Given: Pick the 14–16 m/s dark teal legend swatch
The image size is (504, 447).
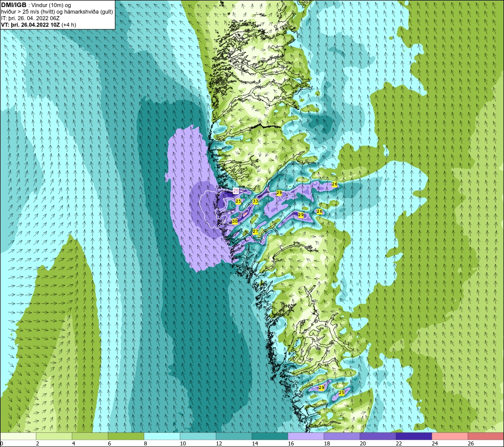Looking at the screenshot, I should click(x=270, y=436).
